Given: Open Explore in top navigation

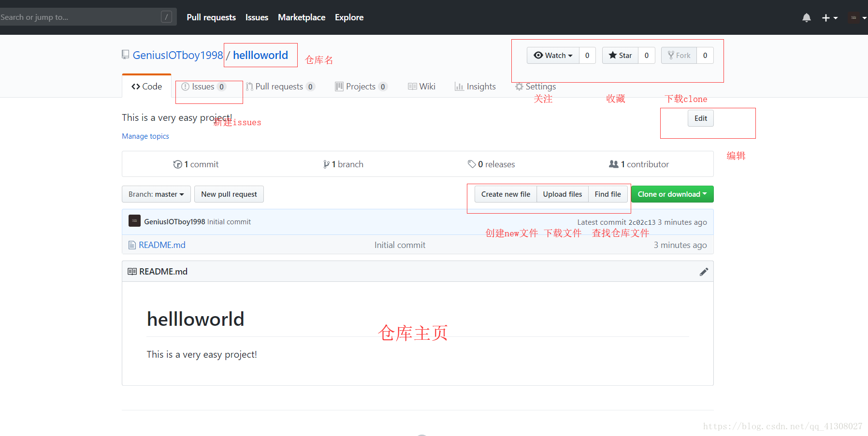Looking at the screenshot, I should [349, 17].
